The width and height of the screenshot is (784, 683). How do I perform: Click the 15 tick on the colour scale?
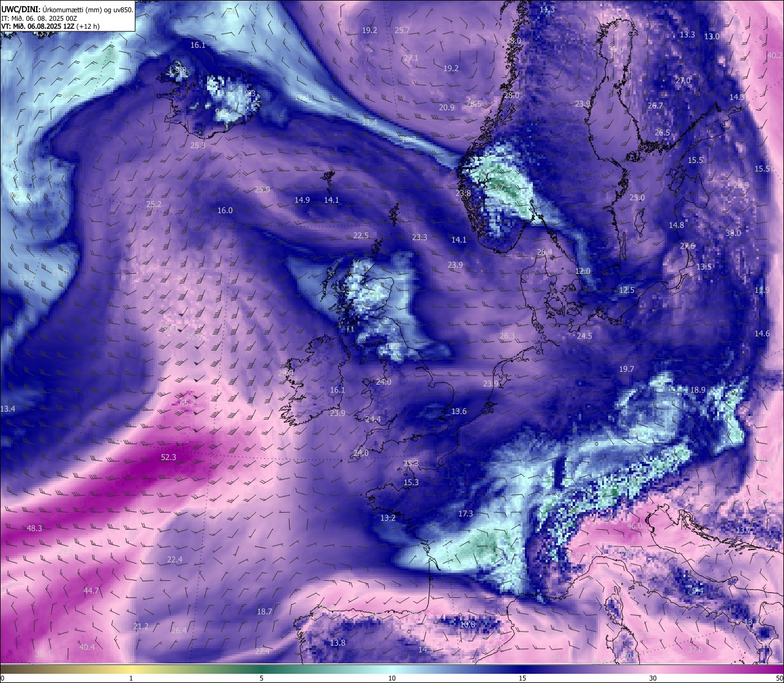click(x=522, y=678)
